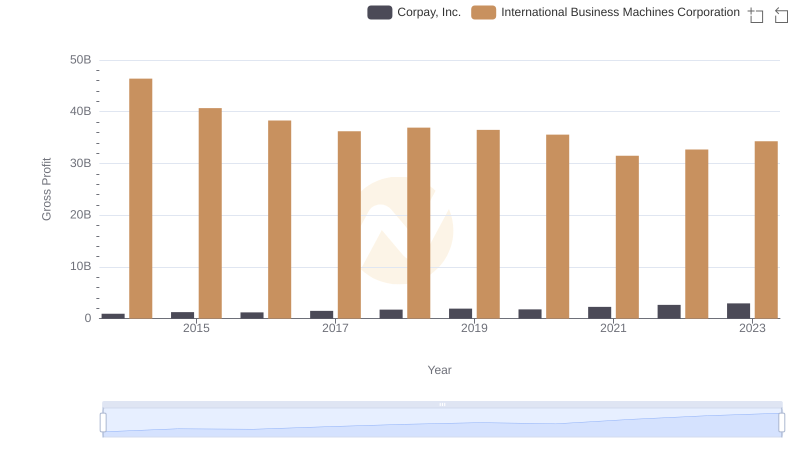Viewport: 800px width, 461px height.
Task: Click the rightmost chart toolbar icon
Action: 782,14
